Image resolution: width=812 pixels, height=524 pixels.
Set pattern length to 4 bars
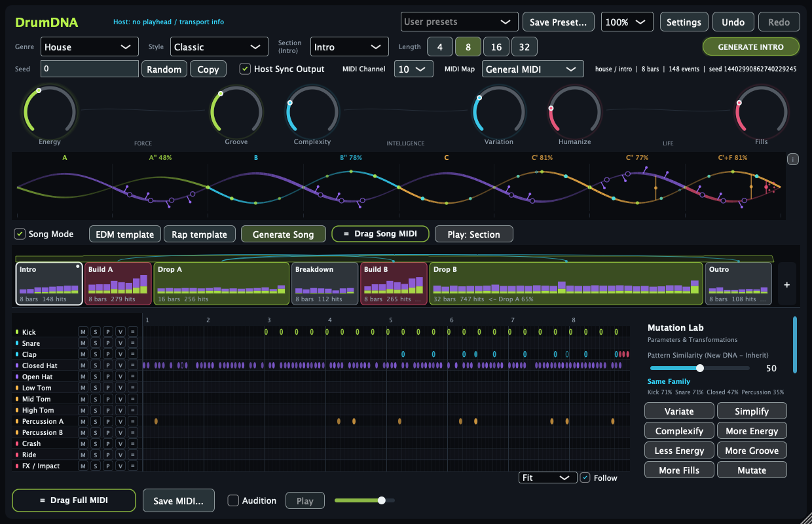pyautogui.click(x=440, y=47)
